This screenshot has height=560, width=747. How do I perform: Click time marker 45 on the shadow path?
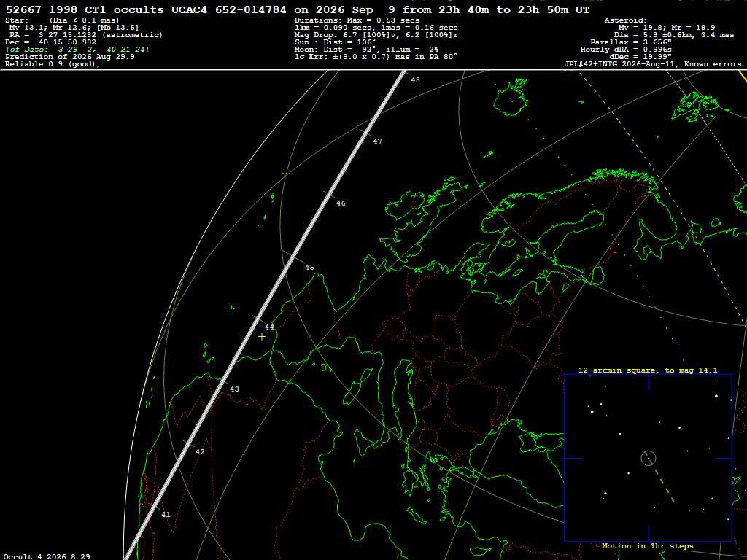tap(309, 268)
